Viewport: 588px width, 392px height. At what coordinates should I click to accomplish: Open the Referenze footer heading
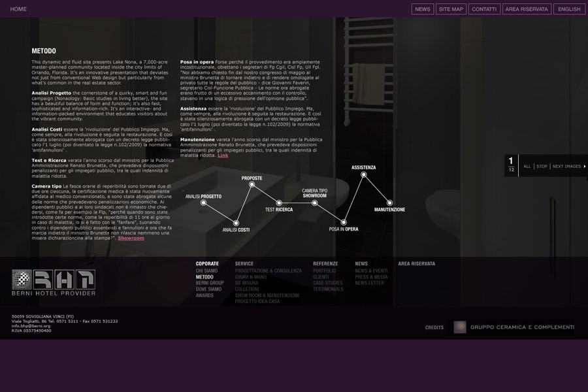pyautogui.click(x=325, y=264)
